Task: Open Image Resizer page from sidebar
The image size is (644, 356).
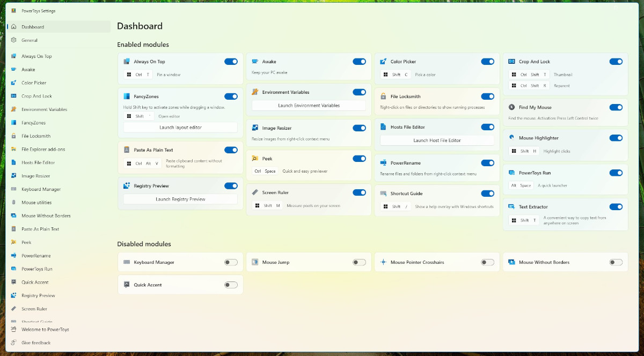Action: click(58, 176)
